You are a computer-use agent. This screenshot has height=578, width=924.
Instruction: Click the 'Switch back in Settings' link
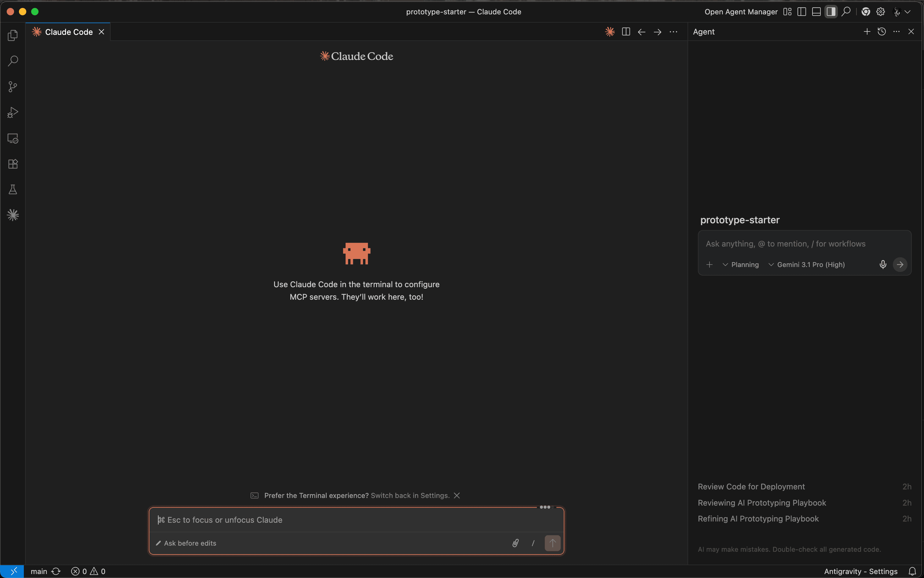point(409,495)
